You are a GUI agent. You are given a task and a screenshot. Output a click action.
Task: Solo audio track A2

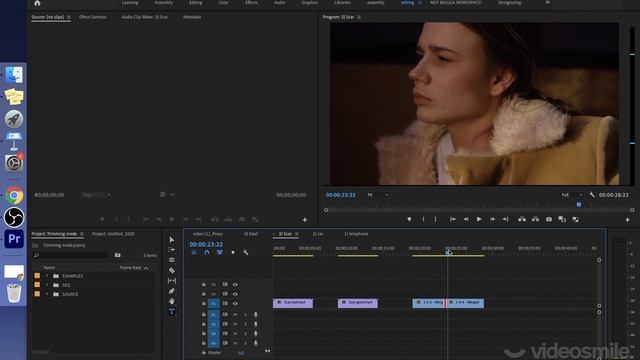point(245,324)
